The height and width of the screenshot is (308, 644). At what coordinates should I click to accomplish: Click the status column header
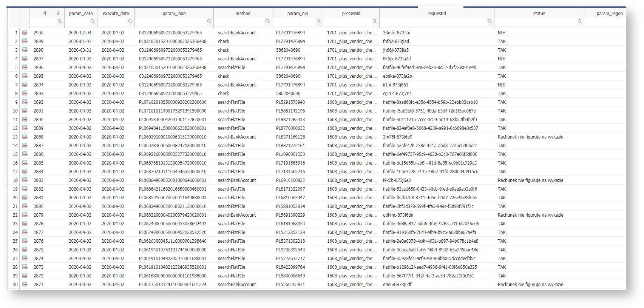tap(539, 14)
